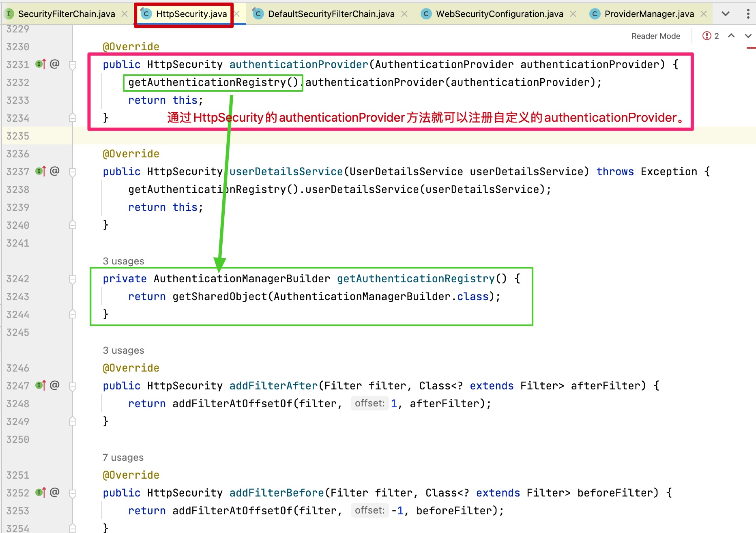Click implements-method gutter icon on line 3231
This screenshot has height=533, width=756.
pyautogui.click(x=41, y=64)
